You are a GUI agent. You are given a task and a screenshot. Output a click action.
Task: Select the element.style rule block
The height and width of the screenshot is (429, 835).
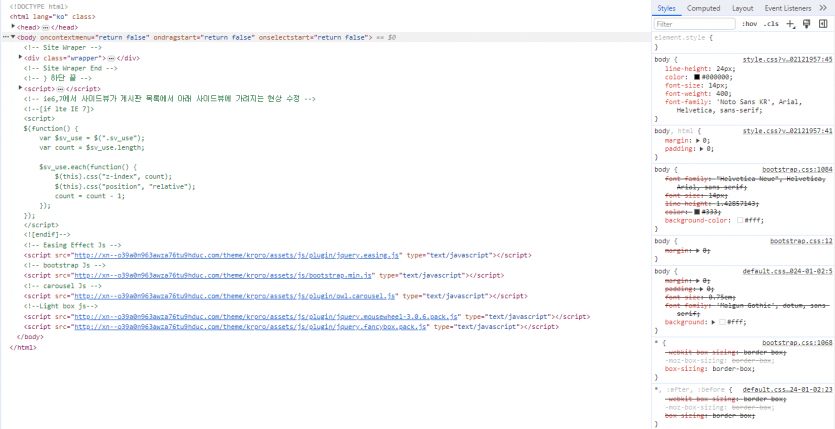coord(743,43)
